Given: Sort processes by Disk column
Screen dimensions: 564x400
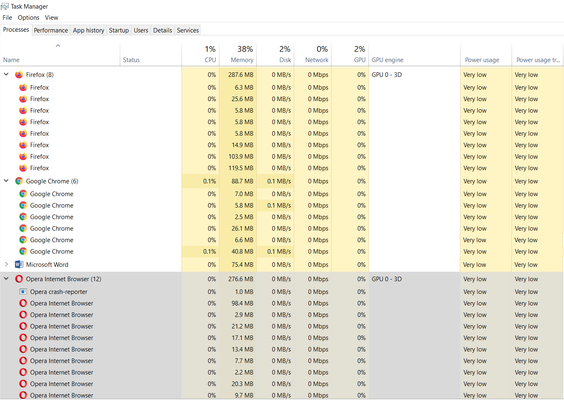Looking at the screenshot, I should click(x=275, y=55).
